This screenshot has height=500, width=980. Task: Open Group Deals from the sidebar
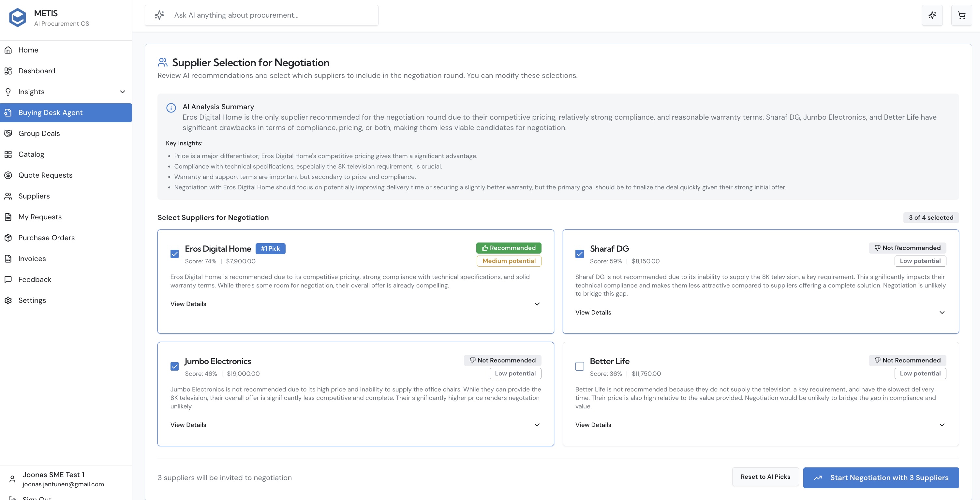(x=66, y=133)
